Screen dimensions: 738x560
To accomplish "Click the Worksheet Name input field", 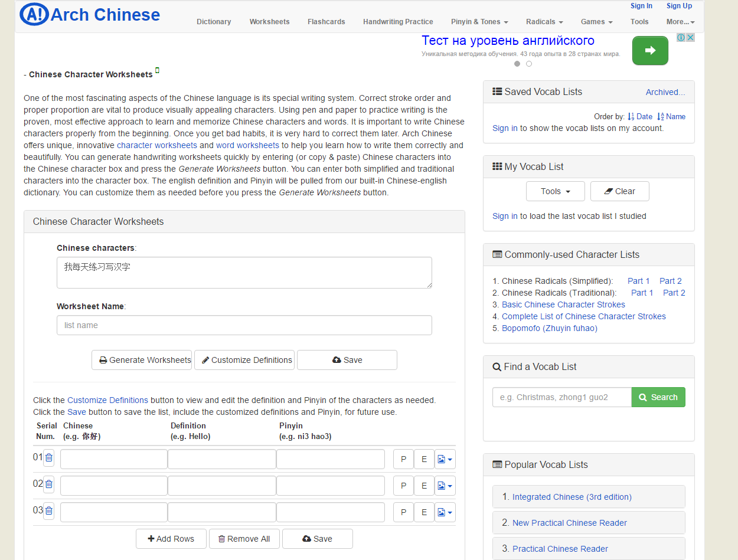I will [x=244, y=325].
